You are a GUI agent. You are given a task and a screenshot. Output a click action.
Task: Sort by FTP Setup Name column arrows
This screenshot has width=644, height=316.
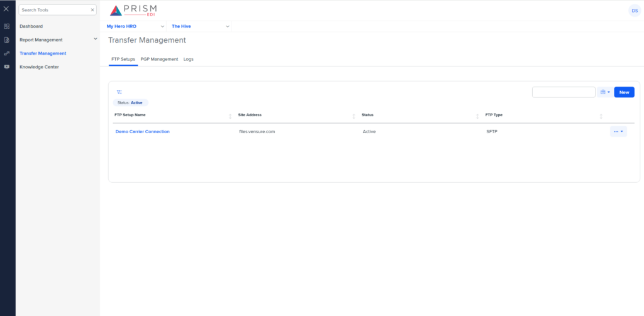230,117
